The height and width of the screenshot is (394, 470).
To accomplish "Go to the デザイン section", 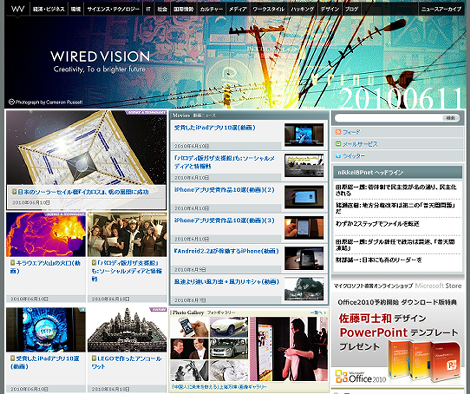I will click(330, 9).
